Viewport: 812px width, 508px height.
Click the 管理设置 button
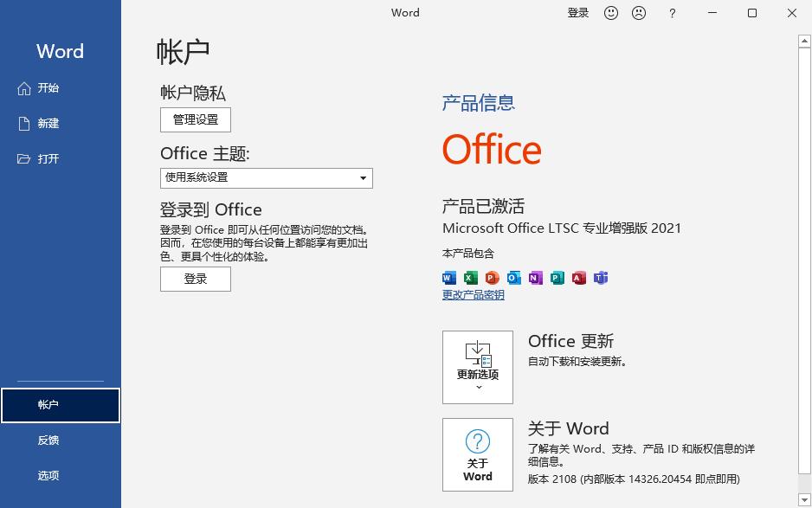(195, 119)
